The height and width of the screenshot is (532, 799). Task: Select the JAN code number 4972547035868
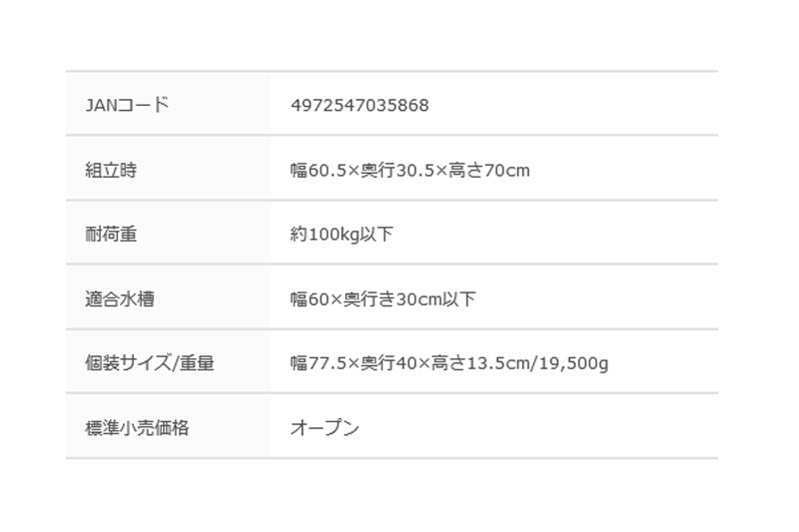point(360,106)
